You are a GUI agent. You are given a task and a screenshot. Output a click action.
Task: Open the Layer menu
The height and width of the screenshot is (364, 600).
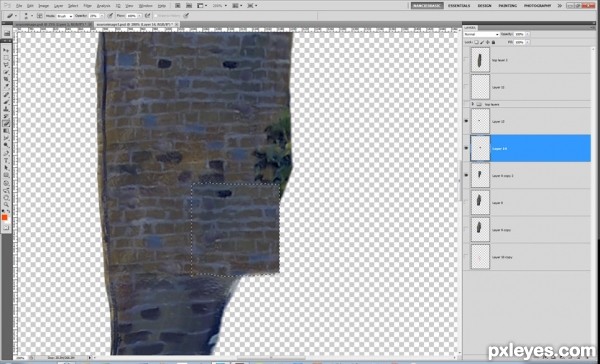coord(59,6)
